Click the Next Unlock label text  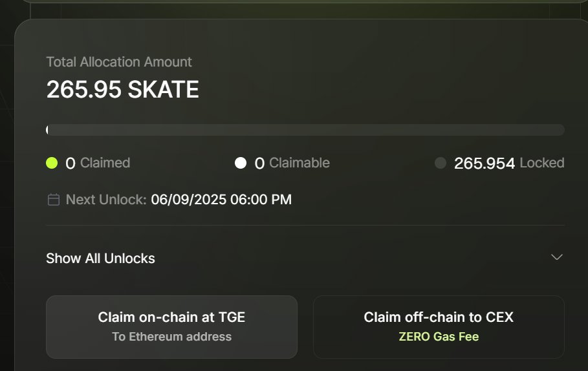[x=106, y=199]
